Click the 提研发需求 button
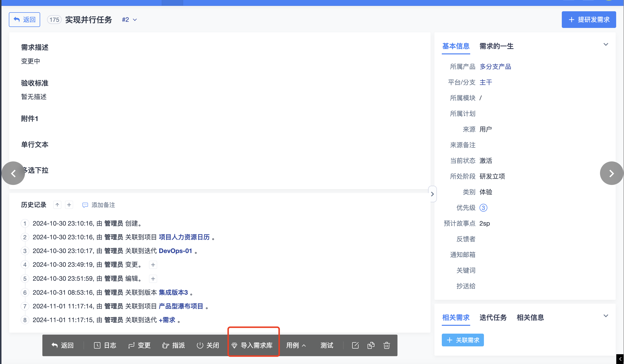This screenshot has height=364, width=624. tap(588, 20)
